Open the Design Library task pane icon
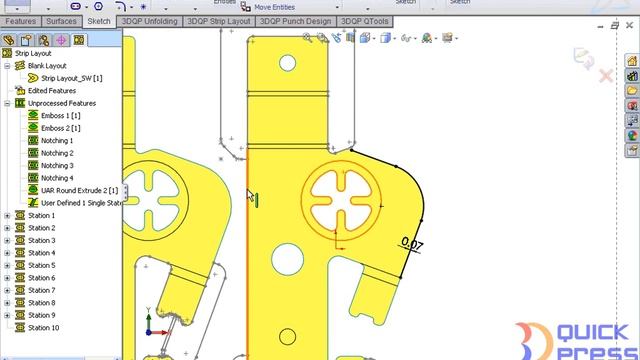640x360 pixels. (632, 76)
